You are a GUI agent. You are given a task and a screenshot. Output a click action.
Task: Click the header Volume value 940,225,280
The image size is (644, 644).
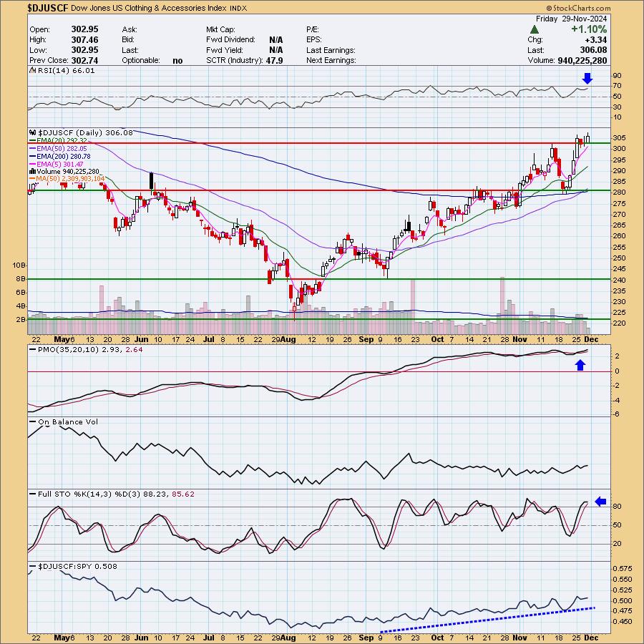582,60
